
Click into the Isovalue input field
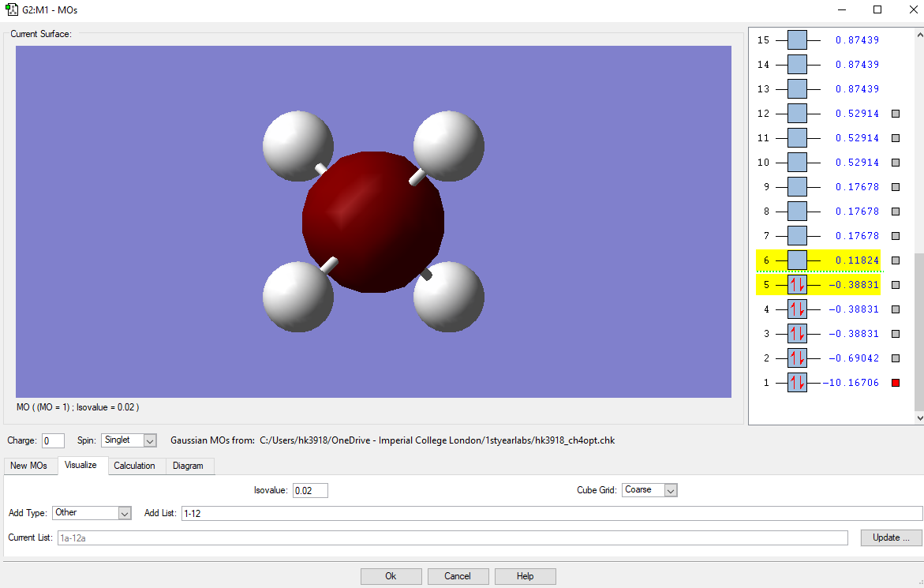pyautogui.click(x=310, y=491)
